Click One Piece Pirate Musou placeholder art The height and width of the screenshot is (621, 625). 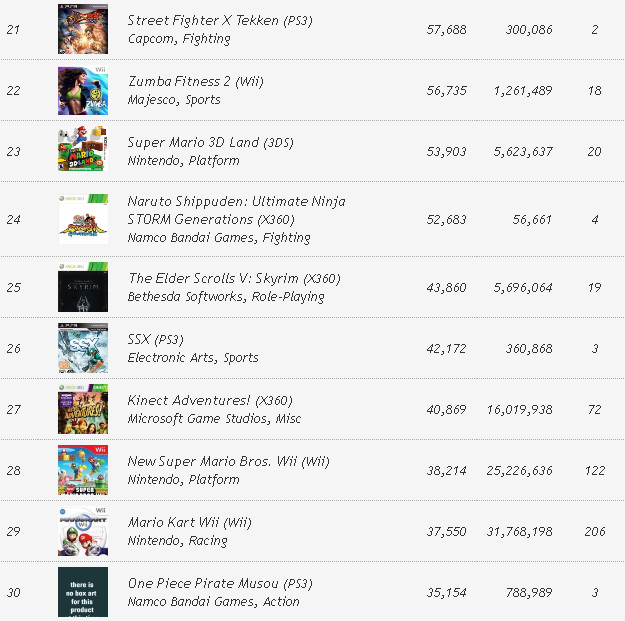coord(83,592)
